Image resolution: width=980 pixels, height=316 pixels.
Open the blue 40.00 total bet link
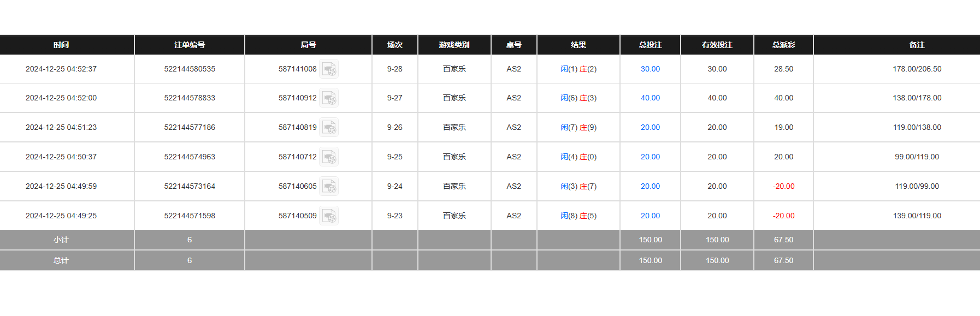tap(650, 98)
